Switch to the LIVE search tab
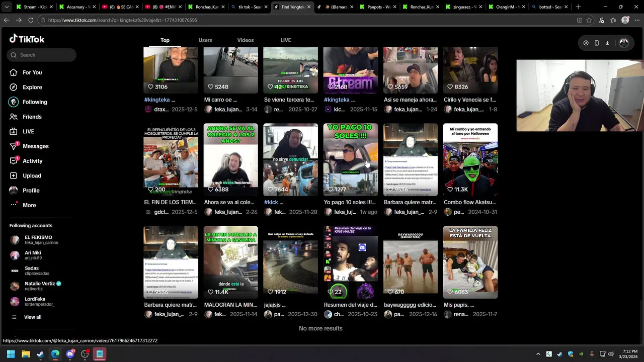This screenshot has height=362, width=644. [x=286, y=40]
